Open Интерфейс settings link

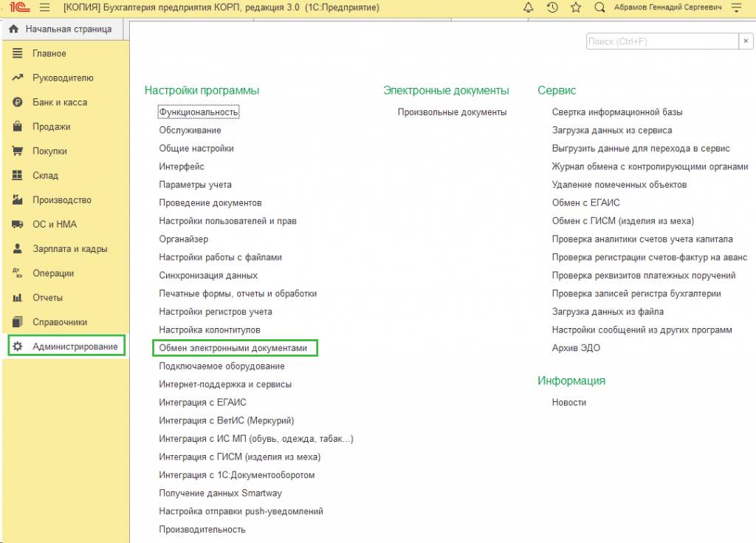[x=182, y=166]
